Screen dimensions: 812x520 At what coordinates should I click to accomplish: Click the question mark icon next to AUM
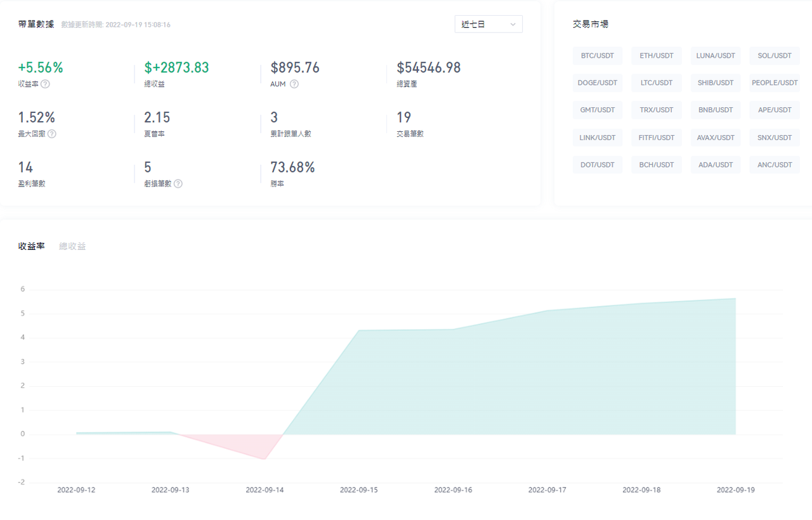point(294,84)
